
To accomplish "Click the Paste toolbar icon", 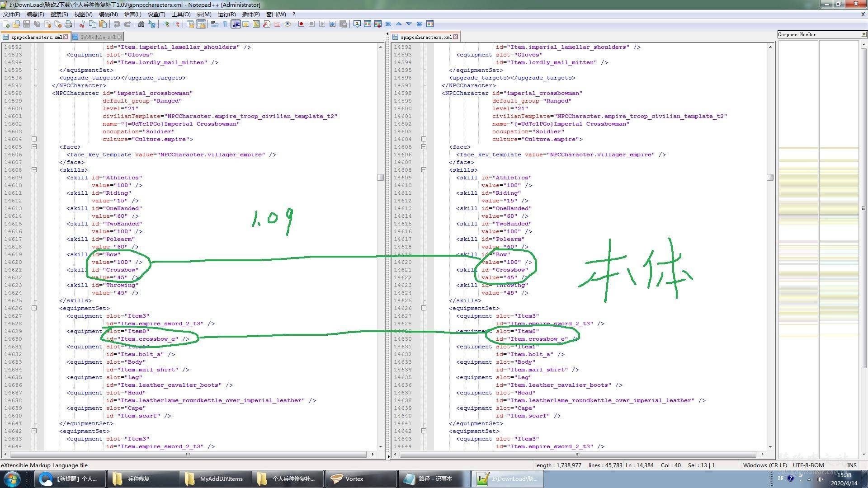I will tap(103, 24).
